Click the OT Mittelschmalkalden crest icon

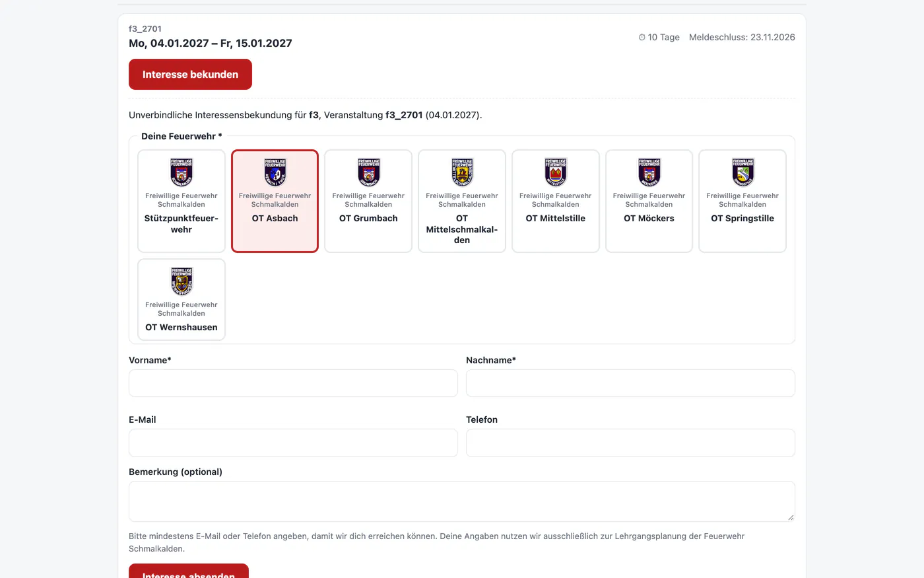coord(462,172)
